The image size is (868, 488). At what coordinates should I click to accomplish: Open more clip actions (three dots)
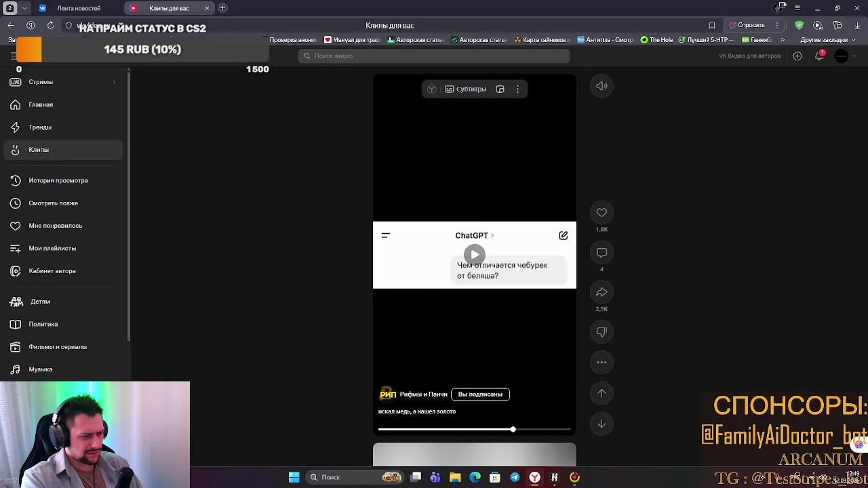tap(601, 362)
